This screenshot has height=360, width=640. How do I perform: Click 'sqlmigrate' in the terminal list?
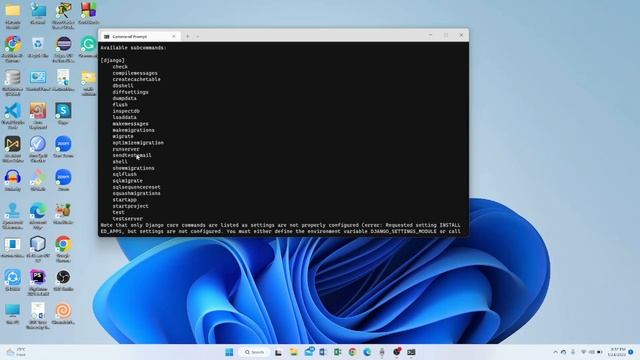tap(127, 181)
